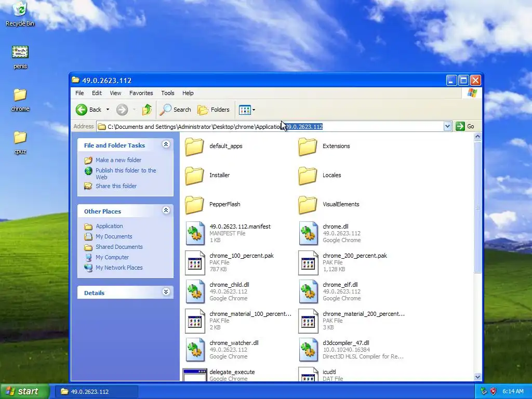
Task: Go to Application in Other Places
Action: click(109, 226)
